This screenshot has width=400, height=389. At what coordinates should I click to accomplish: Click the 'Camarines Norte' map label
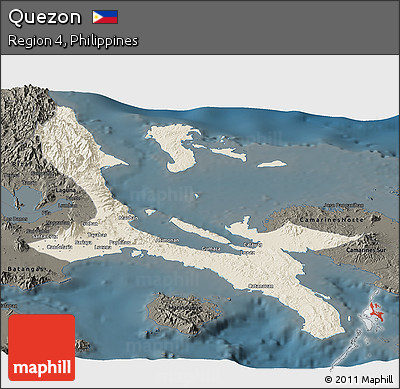click(331, 220)
